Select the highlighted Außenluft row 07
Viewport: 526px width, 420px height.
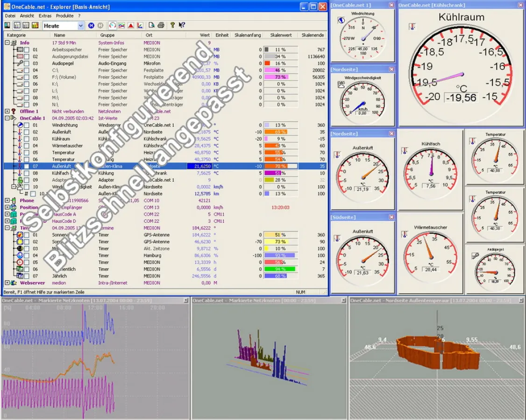coord(165,166)
